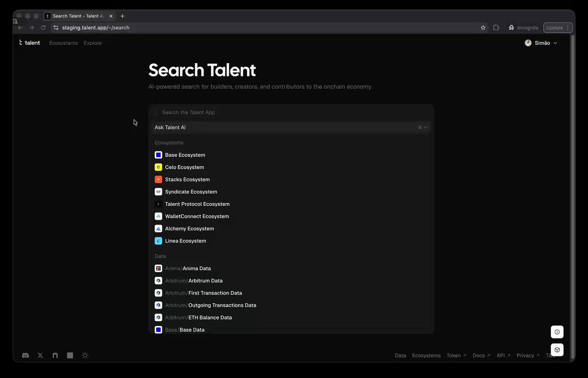Image resolution: width=588 pixels, height=378 pixels.
Task: Select Base Ecosystem result
Action: 291,155
